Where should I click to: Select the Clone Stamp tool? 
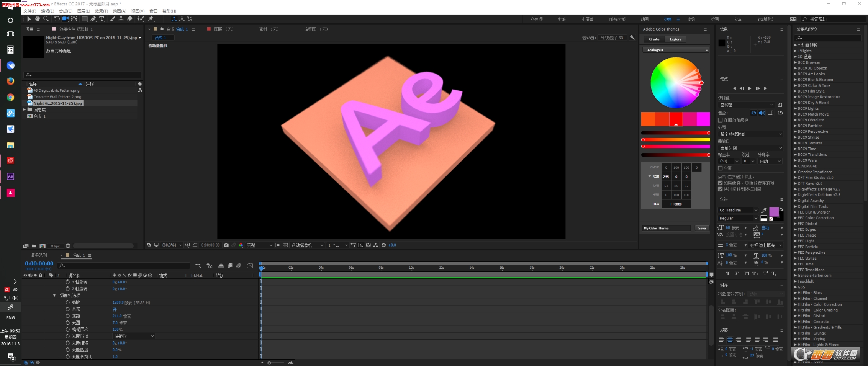coord(121,19)
